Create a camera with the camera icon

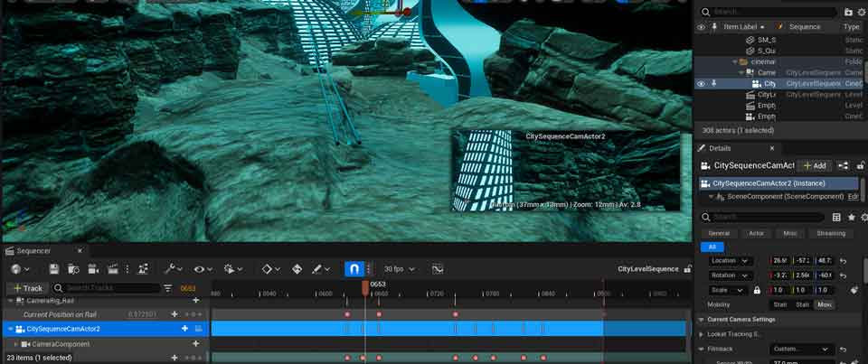tap(93, 269)
